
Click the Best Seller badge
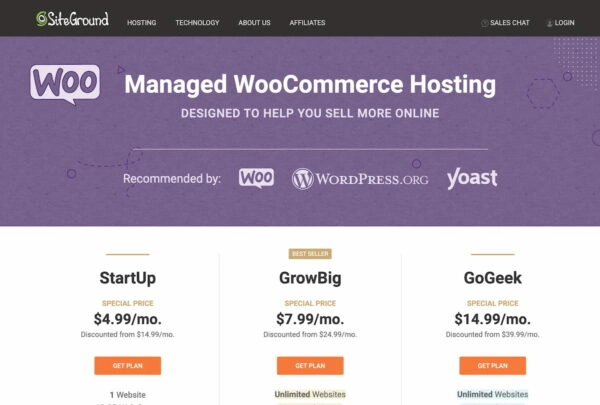click(309, 254)
